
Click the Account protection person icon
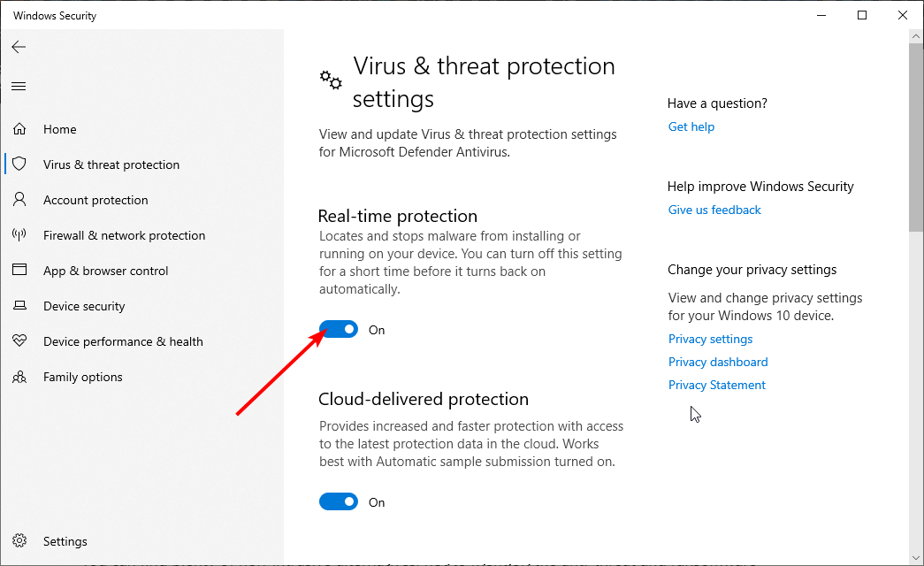(19, 199)
